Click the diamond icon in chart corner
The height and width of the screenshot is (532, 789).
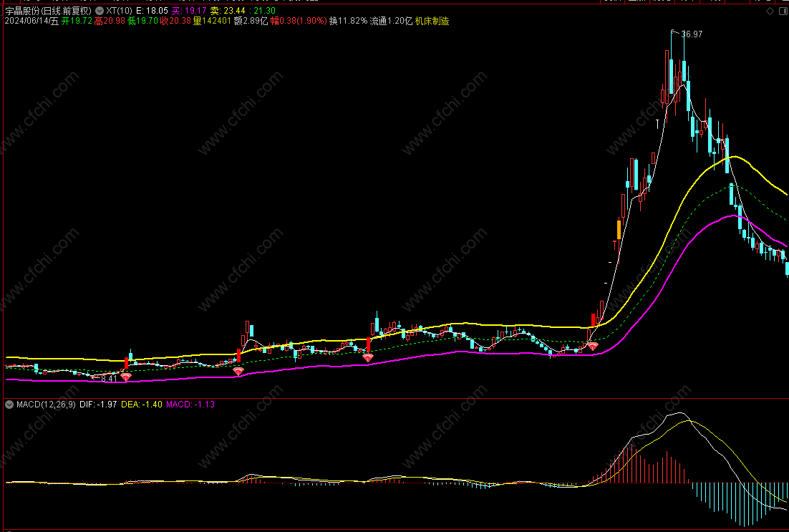770,11
